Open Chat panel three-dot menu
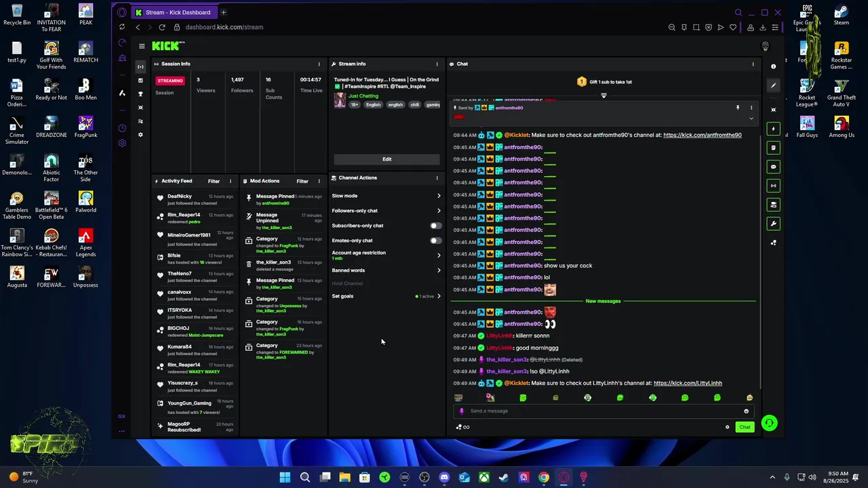 [753, 64]
